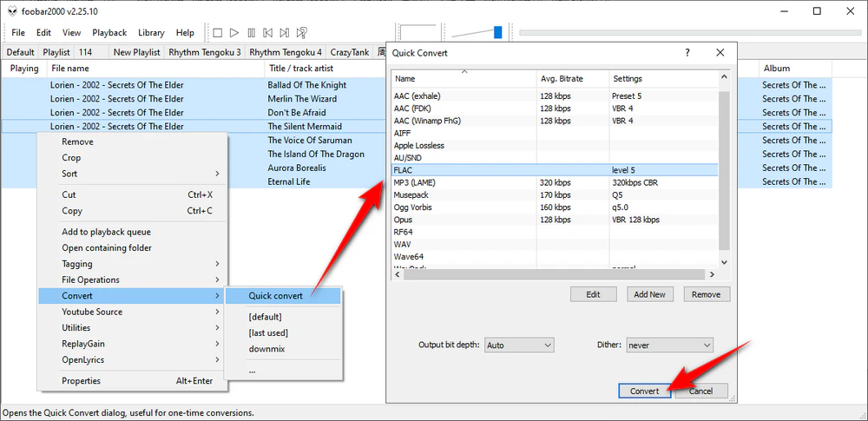Expand the Youtube Source submenu
The width and height of the screenshot is (868, 421).
133,312
